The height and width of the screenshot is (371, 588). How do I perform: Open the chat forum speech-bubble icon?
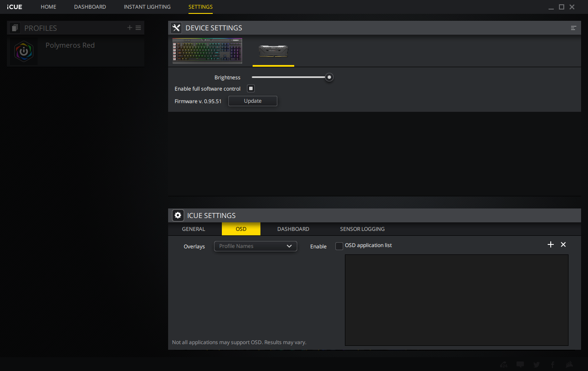pos(520,364)
